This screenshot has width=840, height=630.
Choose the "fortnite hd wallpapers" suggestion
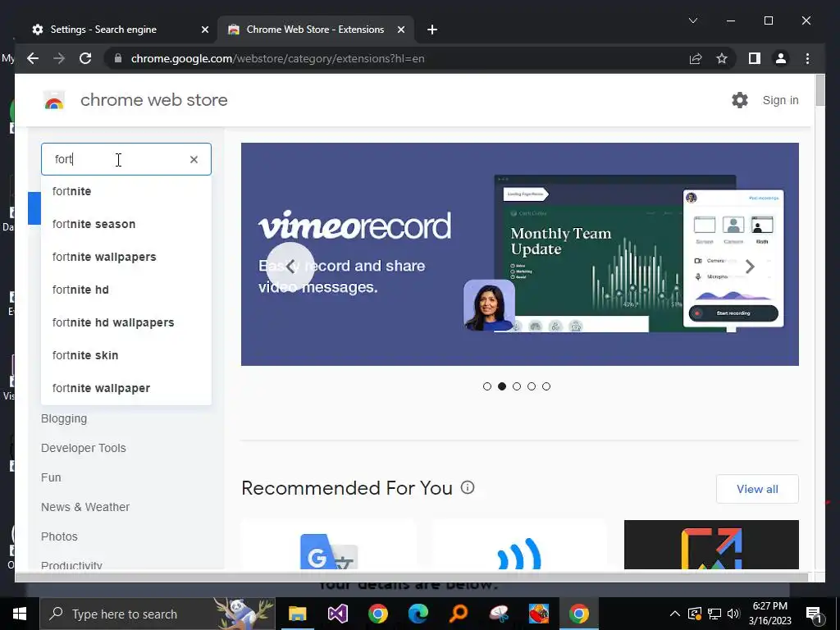coord(126,322)
